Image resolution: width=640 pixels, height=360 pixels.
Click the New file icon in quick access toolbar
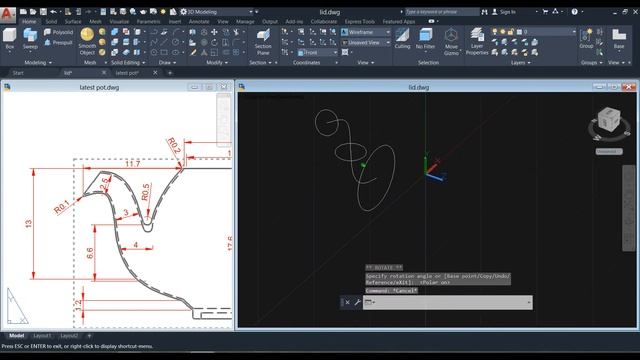[24, 12]
